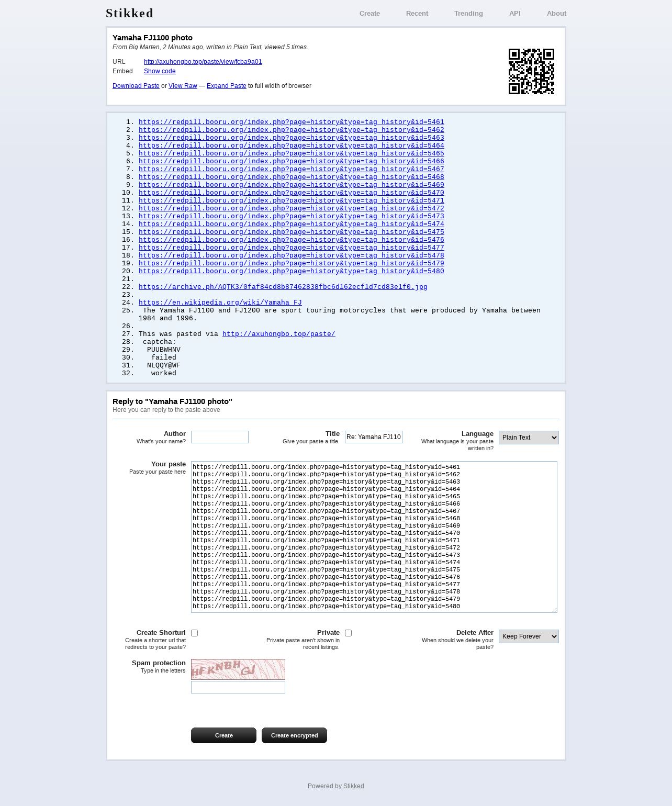Image resolution: width=672 pixels, height=806 pixels.
Task: Click the spam protection captcha image
Action: [x=238, y=669]
